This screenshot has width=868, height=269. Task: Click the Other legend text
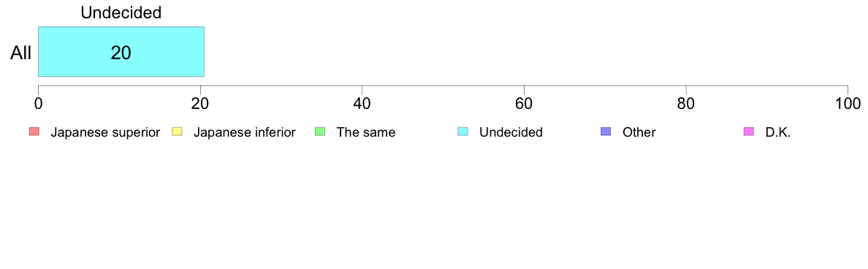click(x=639, y=132)
